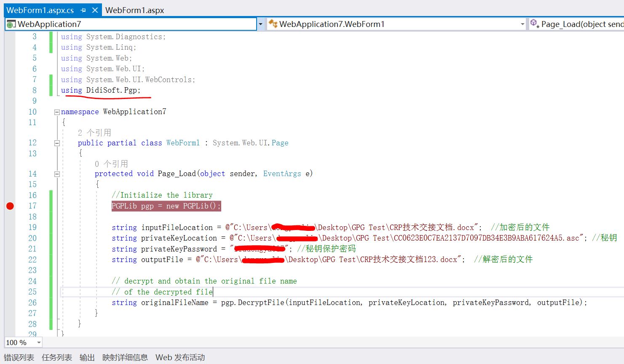
Task: Click the '0 个引用' CodeLens link above Page_Load
Action: [x=111, y=163]
